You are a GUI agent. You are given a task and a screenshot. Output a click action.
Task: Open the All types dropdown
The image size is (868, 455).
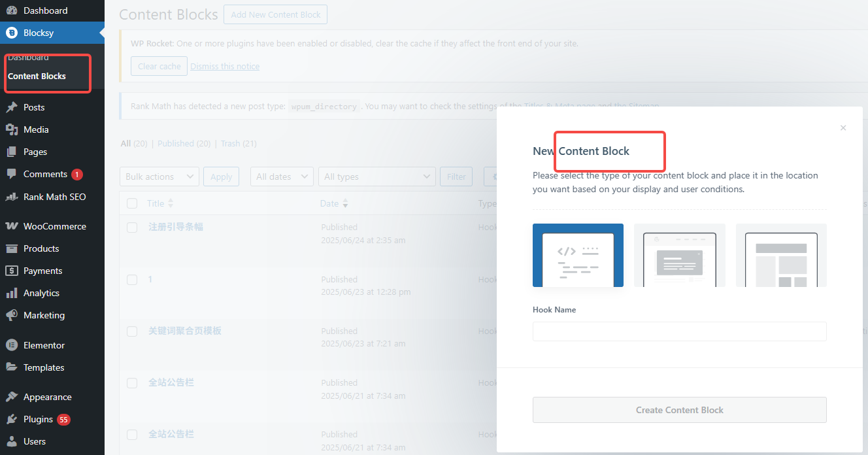click(377, 177)
